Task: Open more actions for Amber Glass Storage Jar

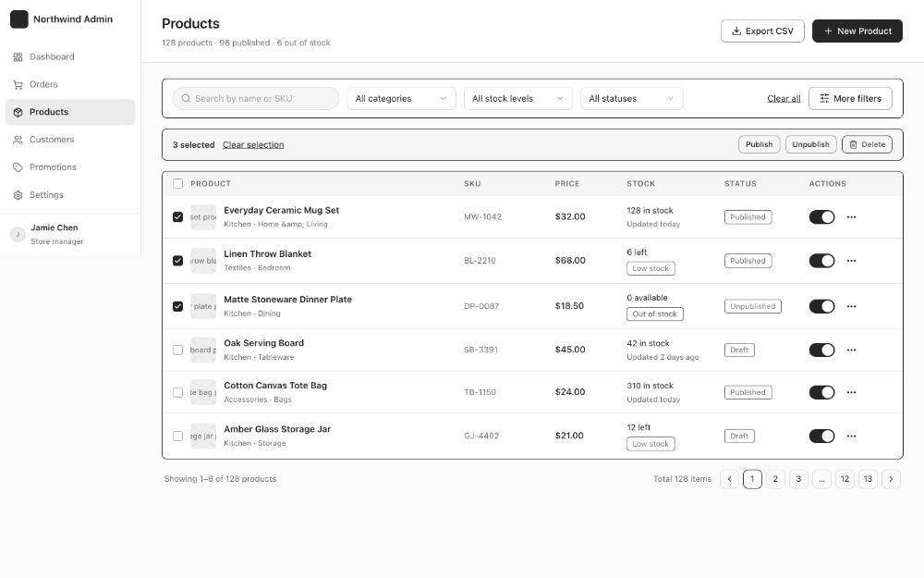Action: click(x=852, y=436)
